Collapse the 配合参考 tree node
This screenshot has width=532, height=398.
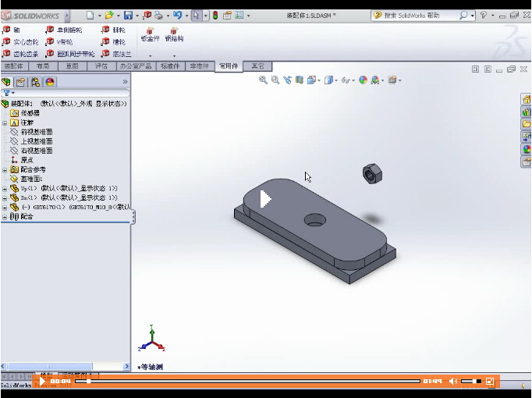(x=5, y=169)
